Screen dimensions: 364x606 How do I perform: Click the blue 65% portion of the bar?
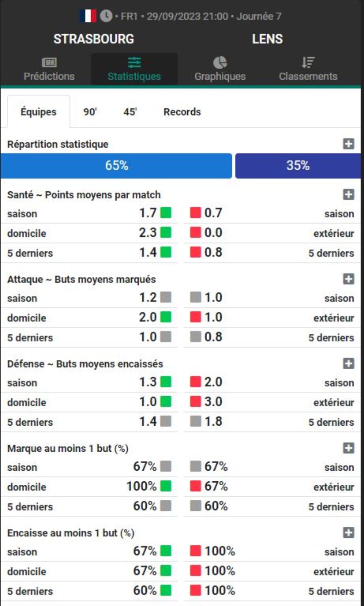(117, 166)
